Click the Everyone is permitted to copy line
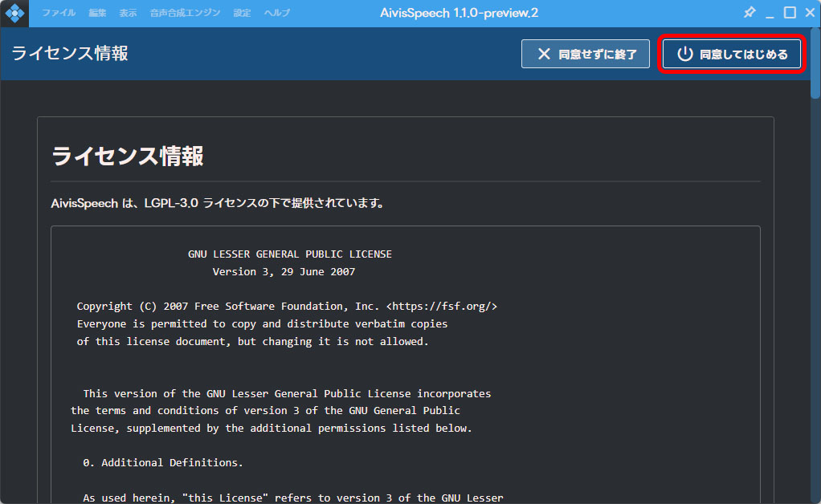The height and width of the screenshot is (504, 821). tap(262, 324)
